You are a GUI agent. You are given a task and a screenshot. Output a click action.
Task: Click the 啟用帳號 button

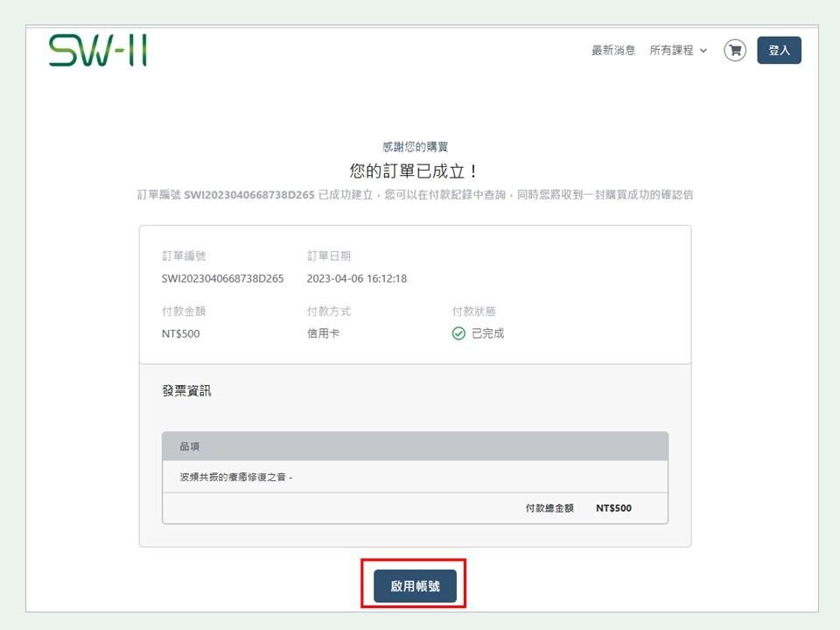click(x=415, y=586)
